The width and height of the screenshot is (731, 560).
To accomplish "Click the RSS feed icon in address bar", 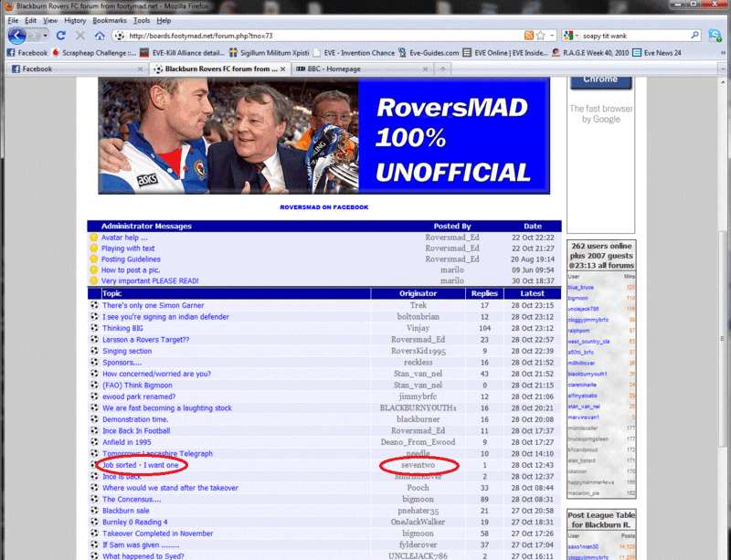I will coord(529,36).
